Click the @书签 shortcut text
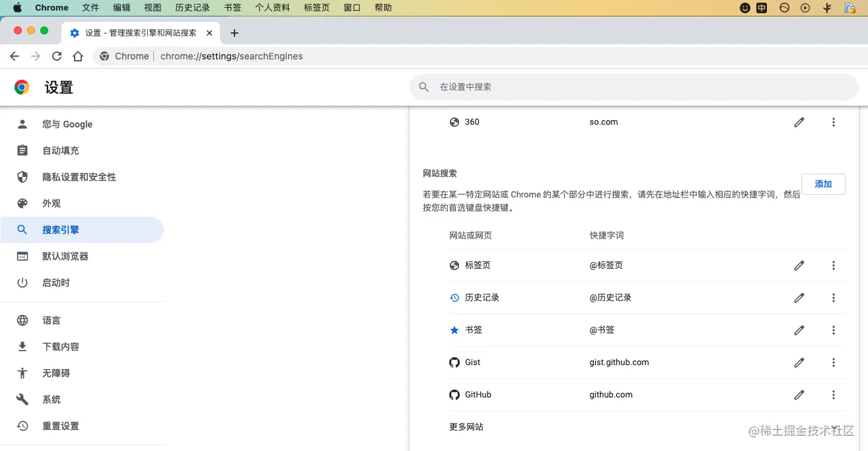Viewport: 868px width, 451px height. click(x=602, y=330)
